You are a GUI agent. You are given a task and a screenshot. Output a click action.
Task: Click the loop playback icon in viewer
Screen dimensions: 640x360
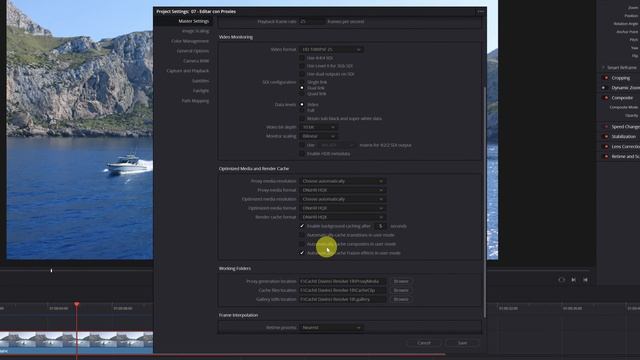[562, 280]
